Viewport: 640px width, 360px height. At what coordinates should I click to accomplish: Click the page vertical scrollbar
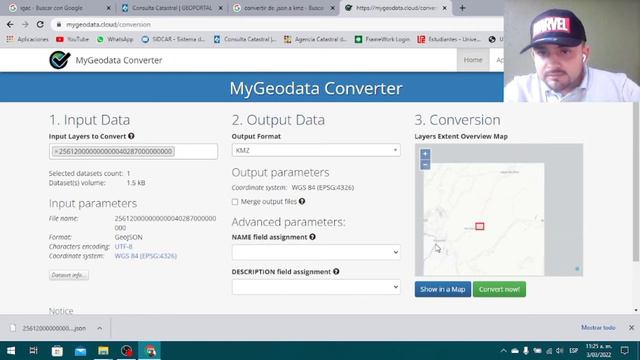tap(636, 182)
